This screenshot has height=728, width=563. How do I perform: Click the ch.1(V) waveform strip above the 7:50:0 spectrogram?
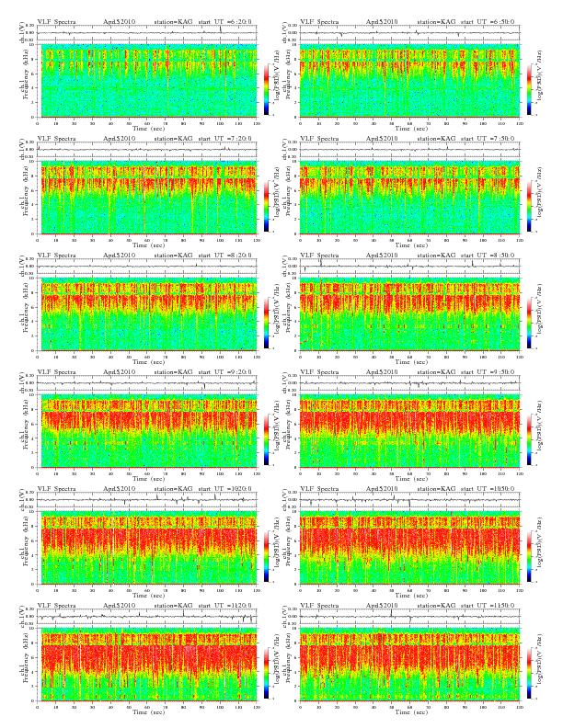409,150
